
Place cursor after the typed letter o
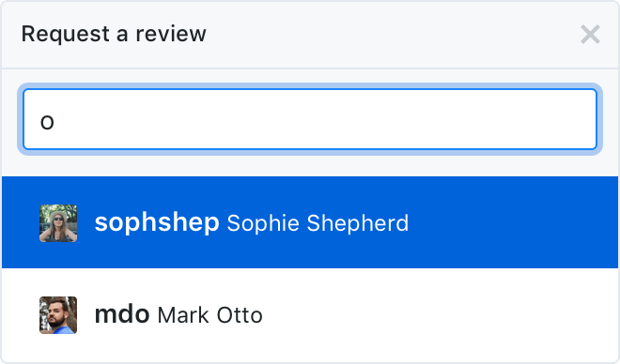click(x=55, y=122)
